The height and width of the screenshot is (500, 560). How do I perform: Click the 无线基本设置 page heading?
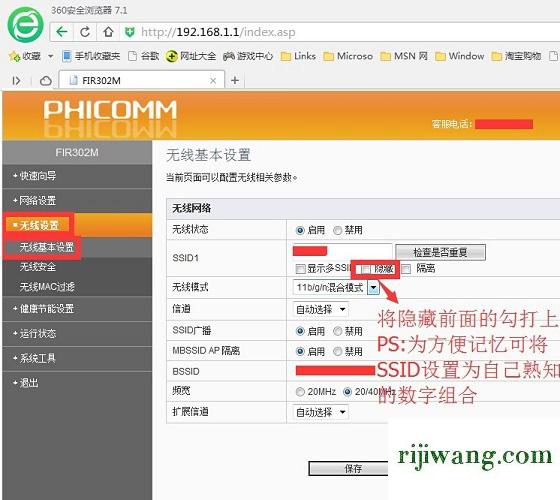point(208,155)
